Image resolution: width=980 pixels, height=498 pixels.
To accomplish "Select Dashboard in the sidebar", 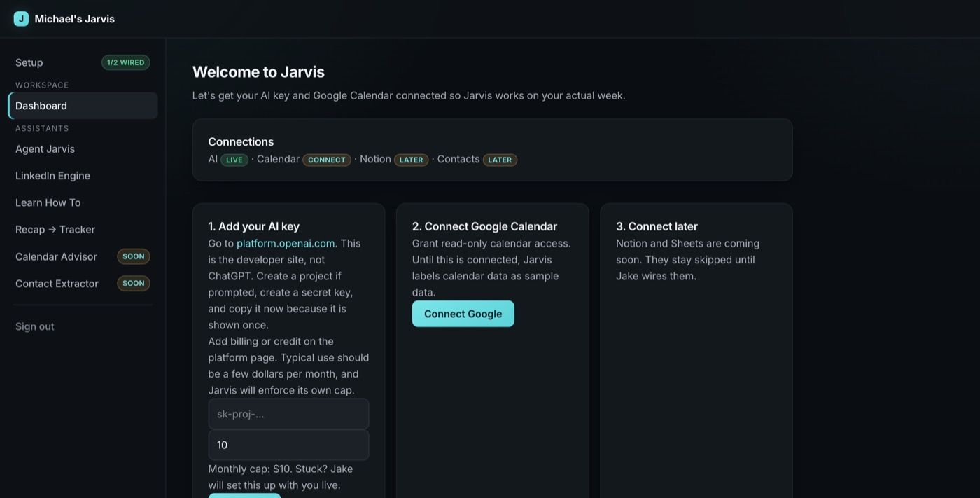I will coord(83,106).
